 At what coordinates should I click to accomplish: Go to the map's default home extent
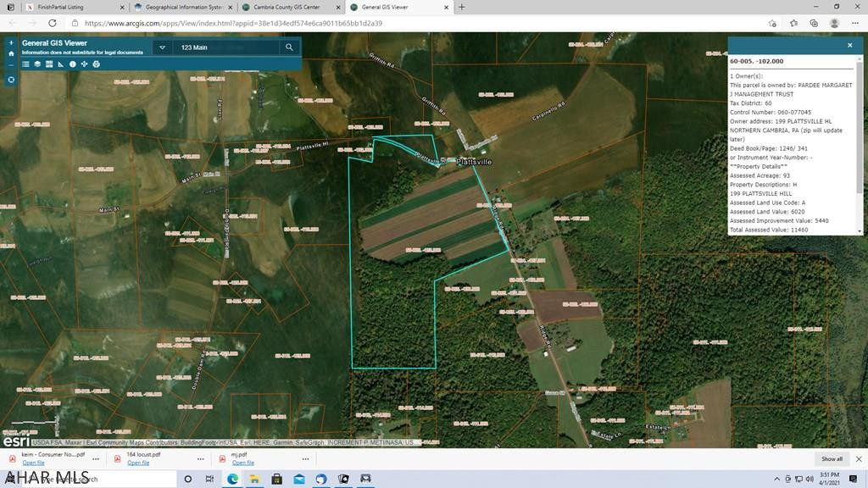(11, 53)
